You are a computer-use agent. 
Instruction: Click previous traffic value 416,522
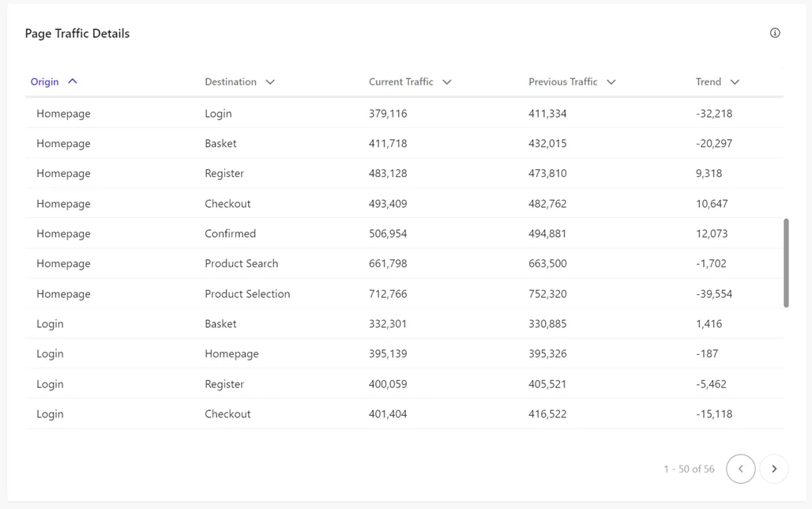547,414
